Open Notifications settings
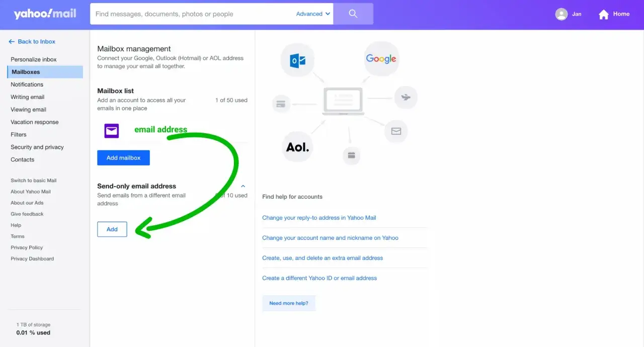The height and width of the screenshot is (347, 644). pos(27,84)
